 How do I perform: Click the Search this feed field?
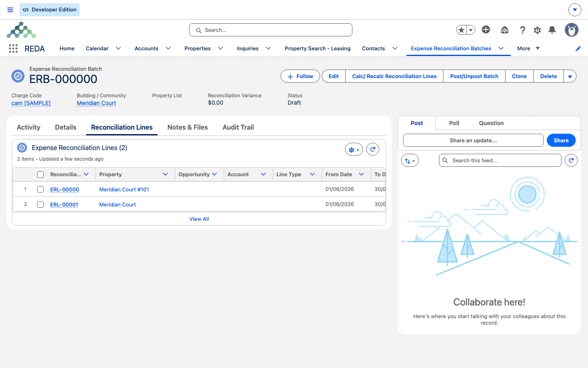pyautogui.click(x=500, y=160)
